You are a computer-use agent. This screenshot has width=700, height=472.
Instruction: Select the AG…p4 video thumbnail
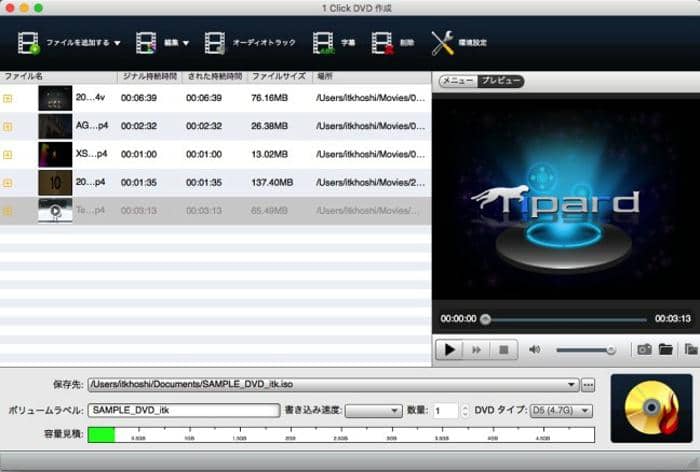(x=55, y=126)
